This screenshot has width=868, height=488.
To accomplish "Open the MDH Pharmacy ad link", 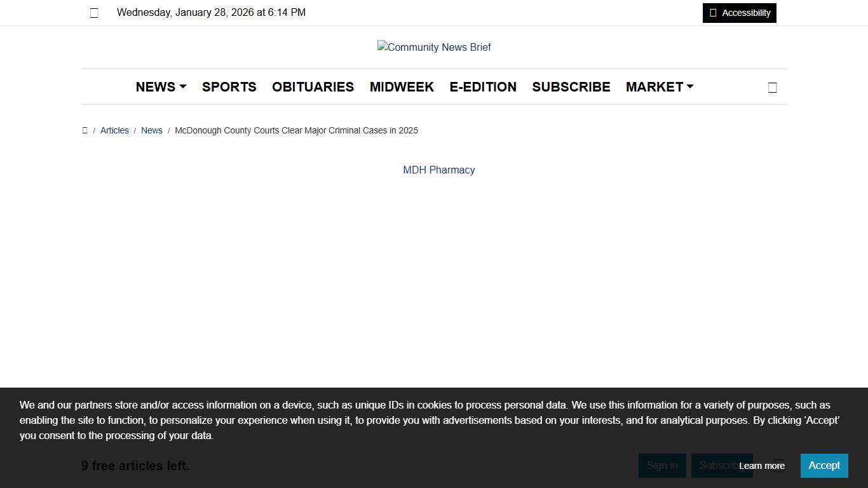I will (438, 170).
